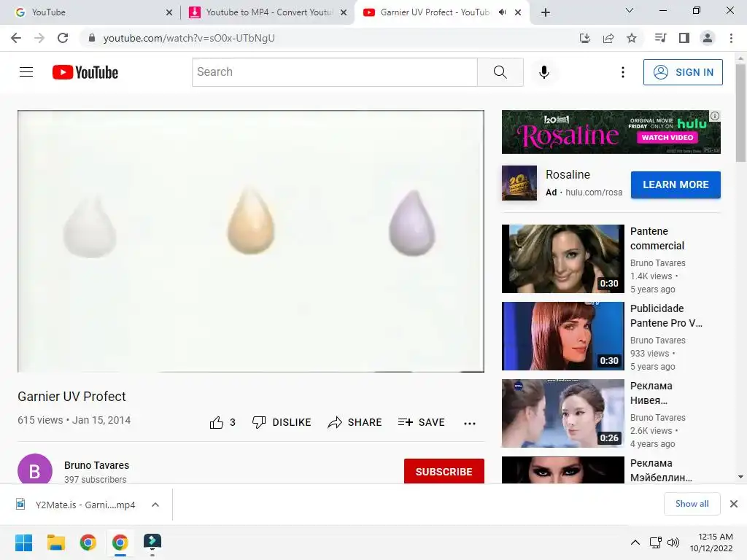Open Publicidade Pantene Pro V thumbnail
This screenshot has height=560, width=747.
pos(562,335)
